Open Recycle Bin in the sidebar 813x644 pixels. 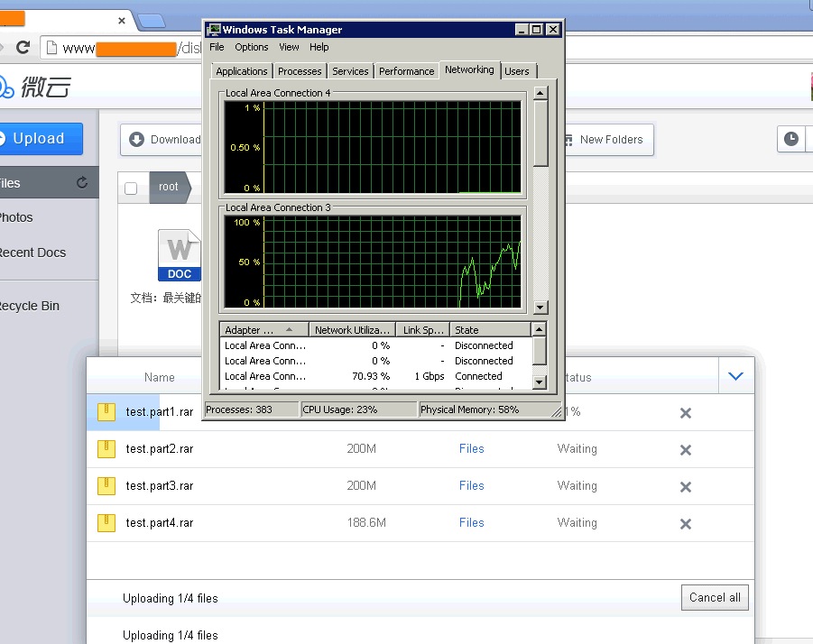[29, 306]
